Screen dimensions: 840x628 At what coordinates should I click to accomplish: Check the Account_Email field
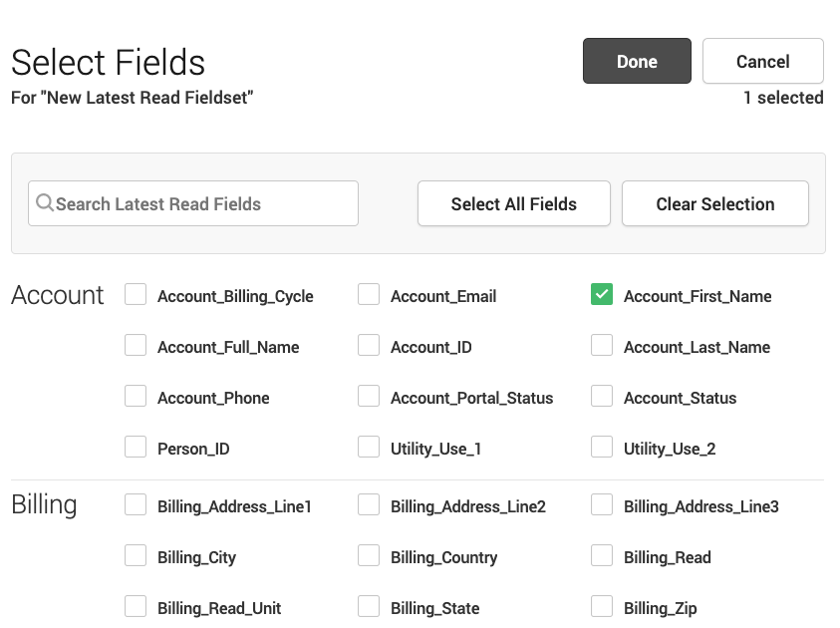coord(369,295)
